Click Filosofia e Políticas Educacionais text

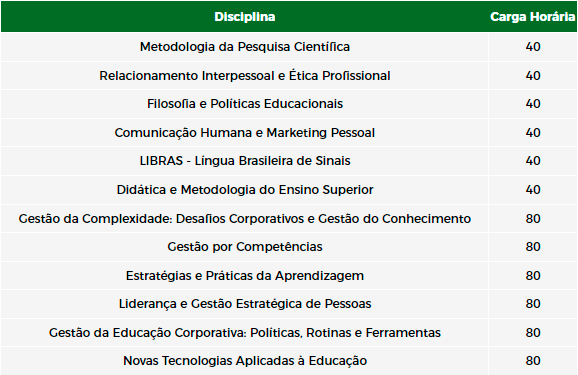click(x=245, y=104)
